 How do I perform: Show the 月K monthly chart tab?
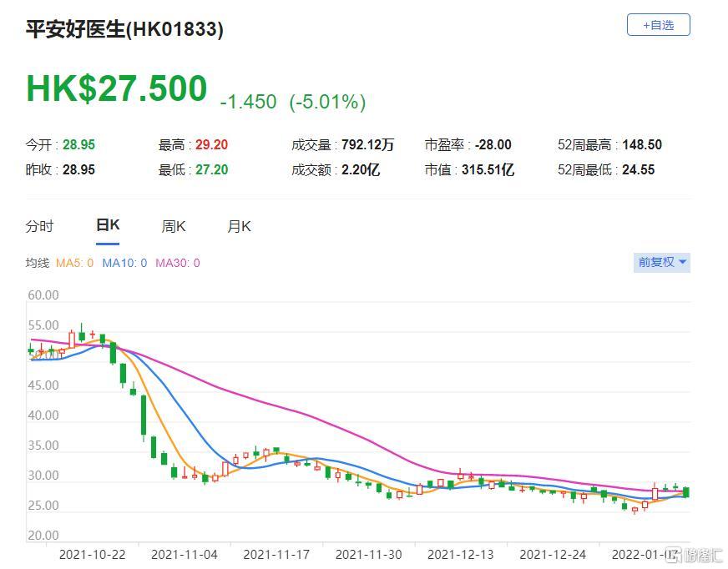(x=240, y=226)
